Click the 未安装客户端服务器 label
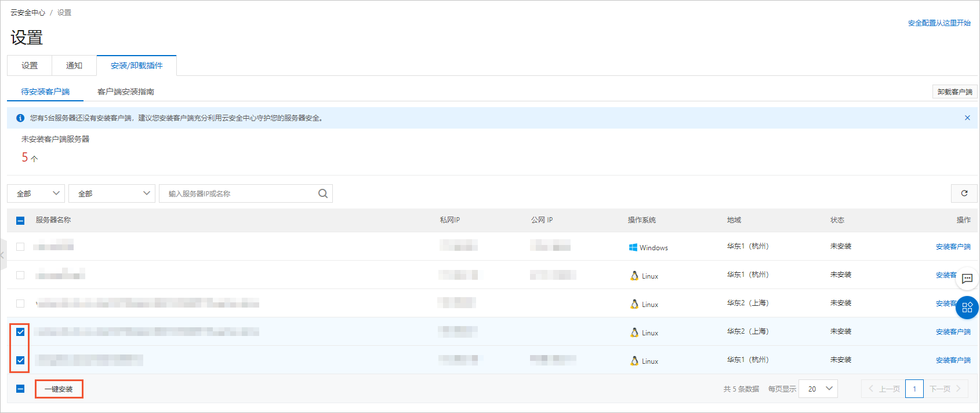 click(x=56, y=139)
